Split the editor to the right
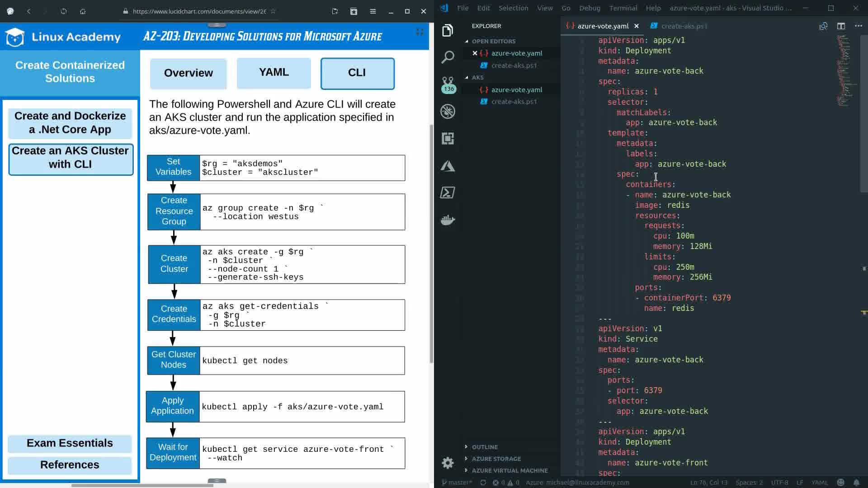This screenshot has width=868, height=488. (841, 26)
